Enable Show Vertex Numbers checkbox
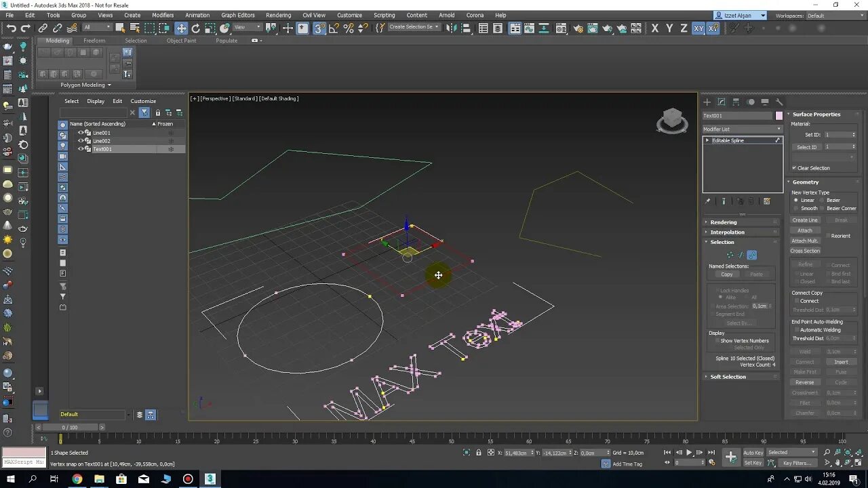 pyautogui.click(x=717, y=341)
